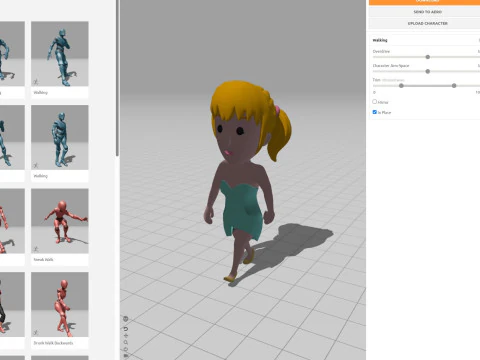This screenshot has width=480, height=360.
Task: Uncheck the In Place checkbox
Action: (x=375, y=112)
